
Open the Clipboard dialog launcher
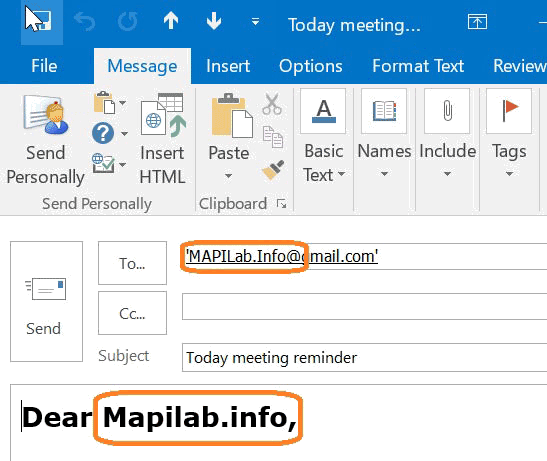[282, 203]
